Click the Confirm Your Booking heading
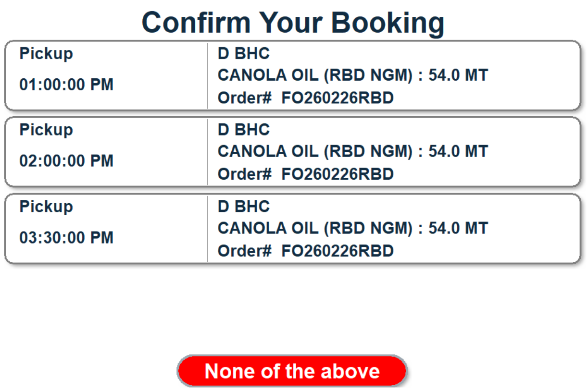588x391 pixels. coord(293,22)
